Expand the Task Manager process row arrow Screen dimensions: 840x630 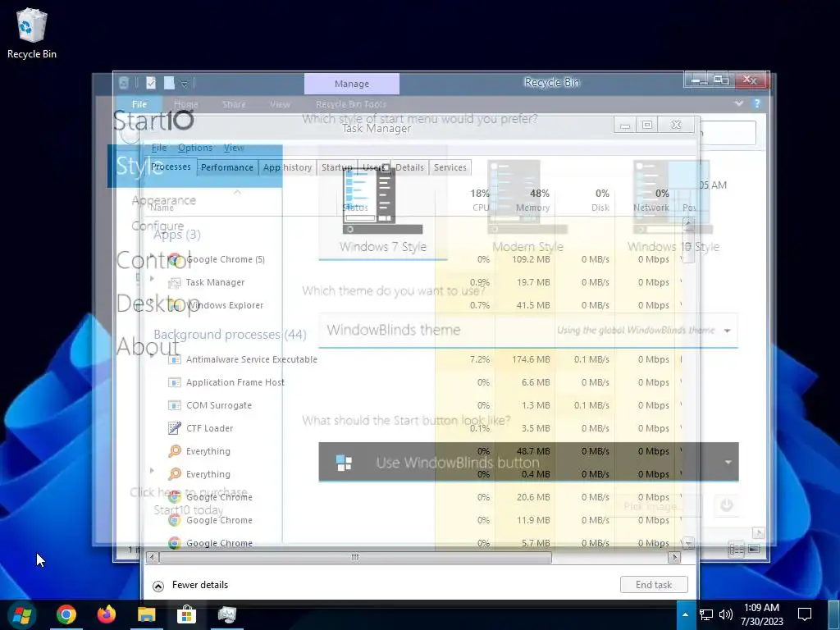pyautogui.click(x=152, y=279)
